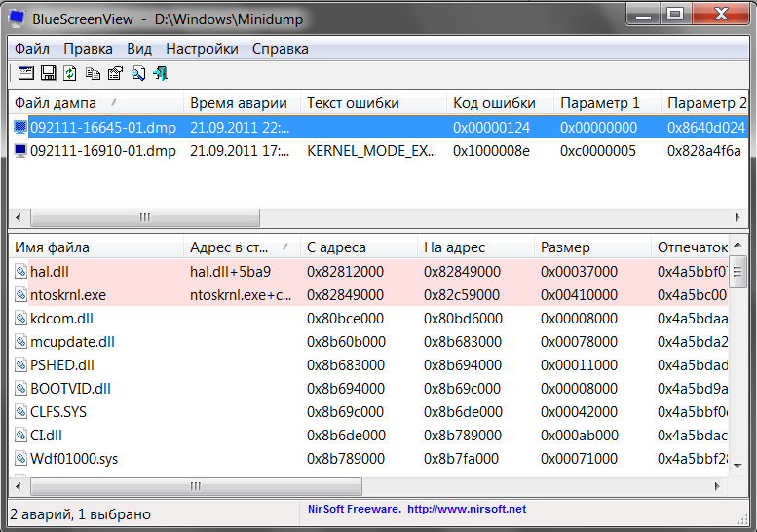757x532 pixels.
Task: Open the Настройки menu
Action: click(x=202, y=49)
